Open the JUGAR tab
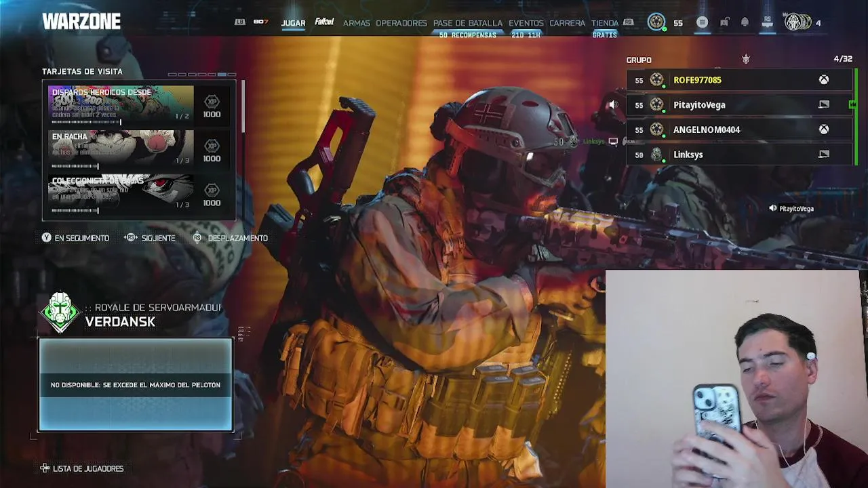868x488 pixels. (x=293, y=23)
